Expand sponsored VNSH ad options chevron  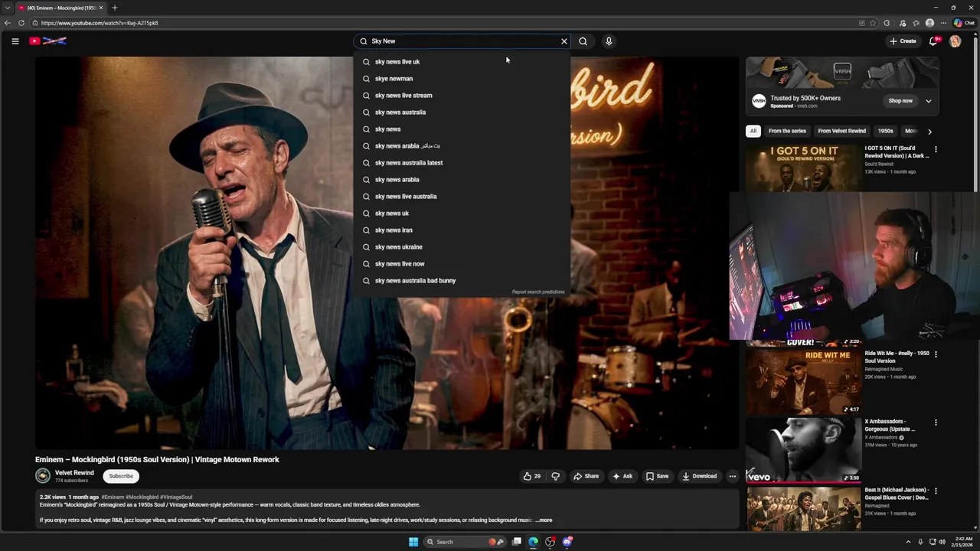[x=929, y=101]
